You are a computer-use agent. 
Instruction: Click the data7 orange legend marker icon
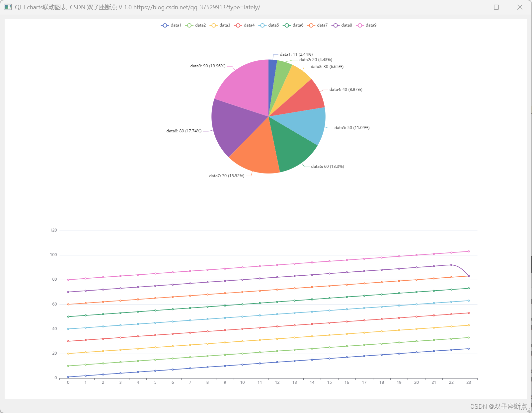311,25
